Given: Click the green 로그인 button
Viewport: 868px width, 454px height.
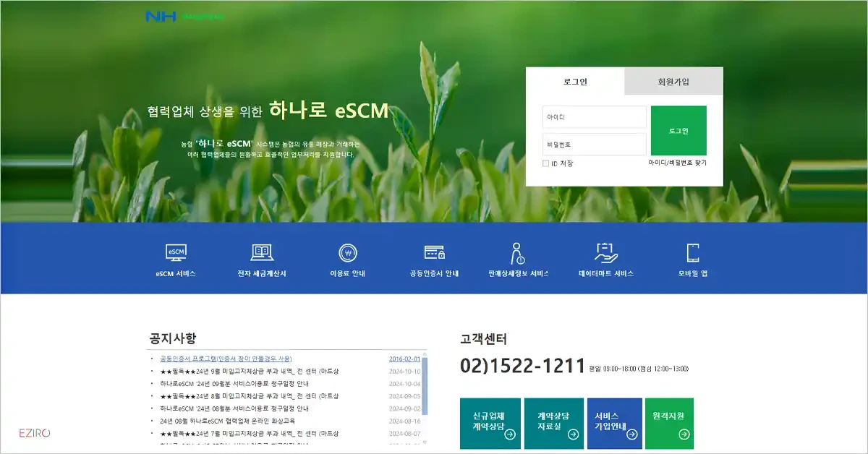Looking at the screenshot, I should coord(678,131).
